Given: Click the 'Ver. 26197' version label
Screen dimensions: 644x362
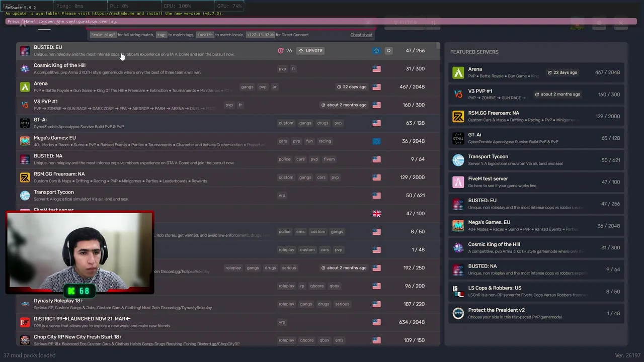Looking at the screenshot, I should pos(628,355).
